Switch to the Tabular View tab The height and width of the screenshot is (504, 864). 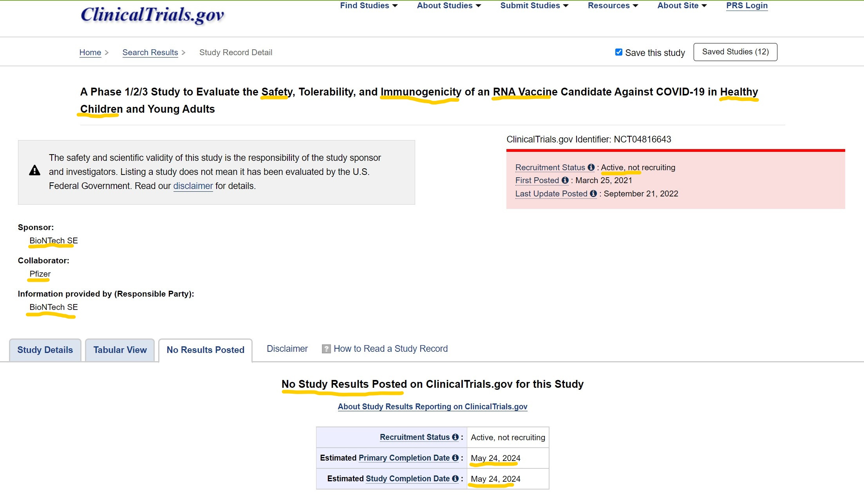coord(120,350)
